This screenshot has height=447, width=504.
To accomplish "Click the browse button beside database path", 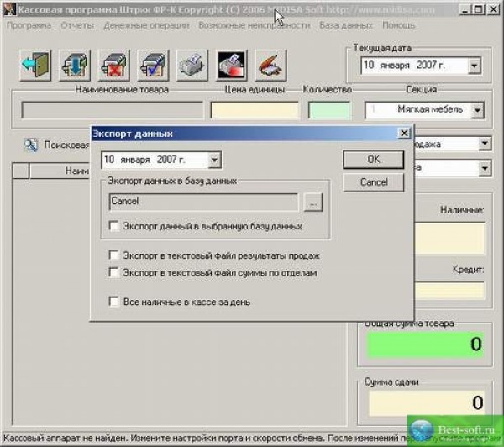I will click(312, 202).
